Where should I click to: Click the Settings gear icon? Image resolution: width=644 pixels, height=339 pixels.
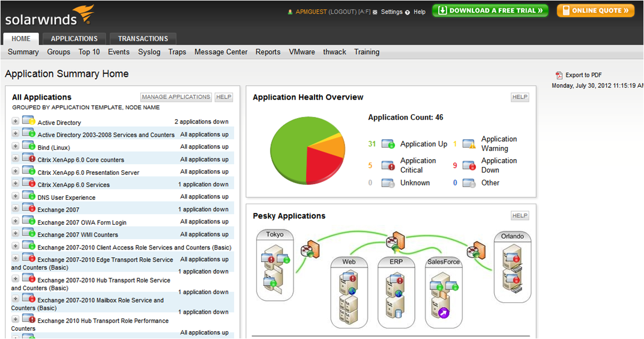(x=375, y=12)
